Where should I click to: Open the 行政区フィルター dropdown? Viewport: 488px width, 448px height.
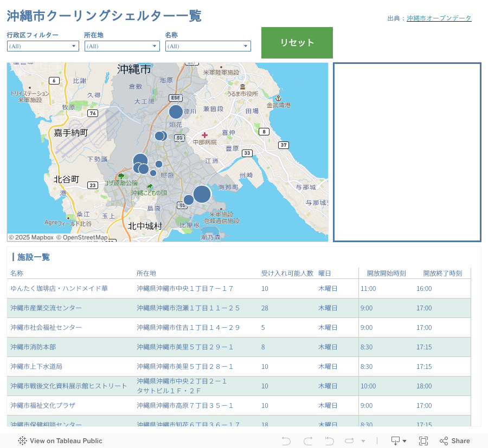click(43, 46)
